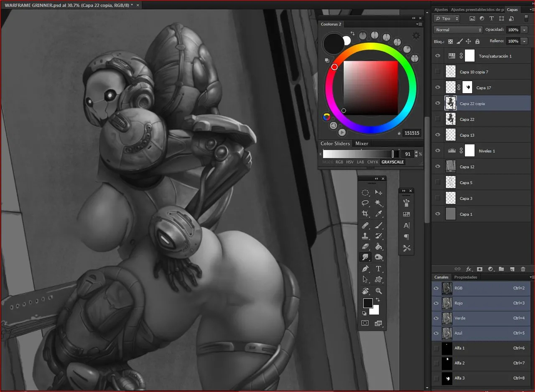
Task: Select the Sponge tool
Action: pyautogui.click(x=379, y=257)
